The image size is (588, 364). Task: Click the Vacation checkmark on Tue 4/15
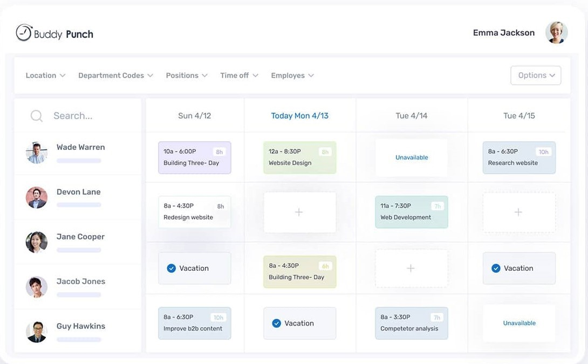496,268
